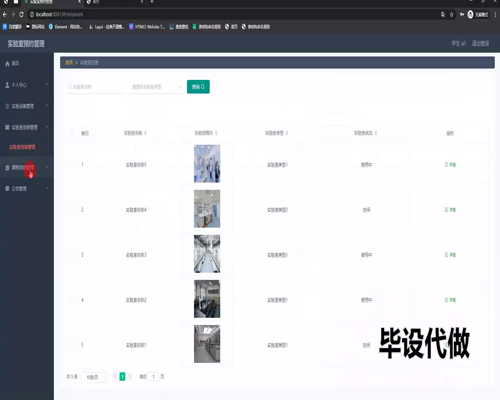Click the home link in the breadcrumb

(x=69, y=63)
